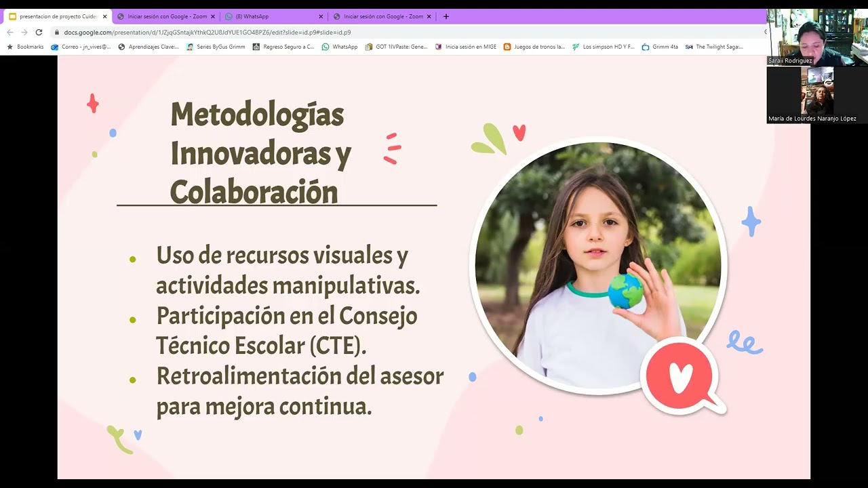Image resolution: width=868 pixels, height=488 pixels.
Task: Click the red heart speech-bubble icon on slide
Action: 682,378
